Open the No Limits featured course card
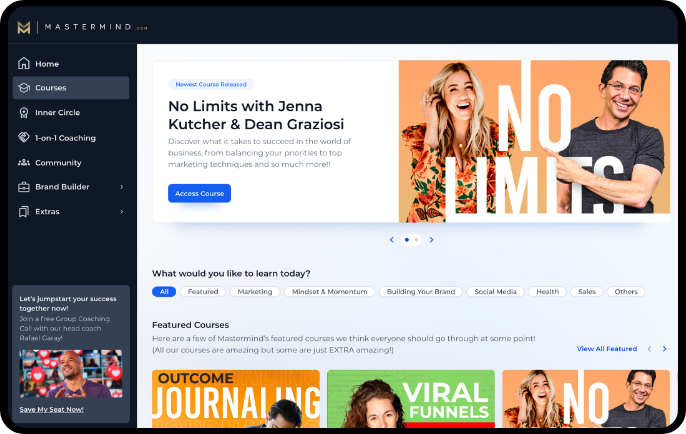Viewport: 686px width, 434px height. click(x=586, y=399)
